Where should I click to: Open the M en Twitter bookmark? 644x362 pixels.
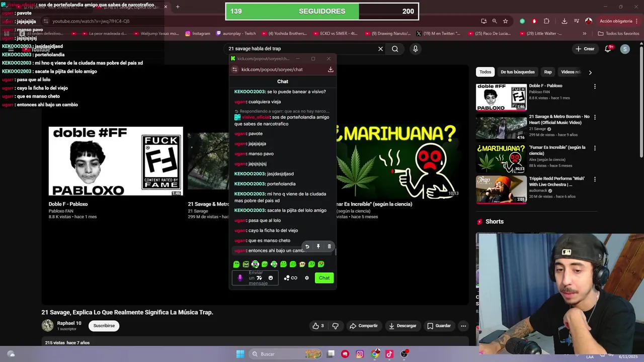click(438, 34)
